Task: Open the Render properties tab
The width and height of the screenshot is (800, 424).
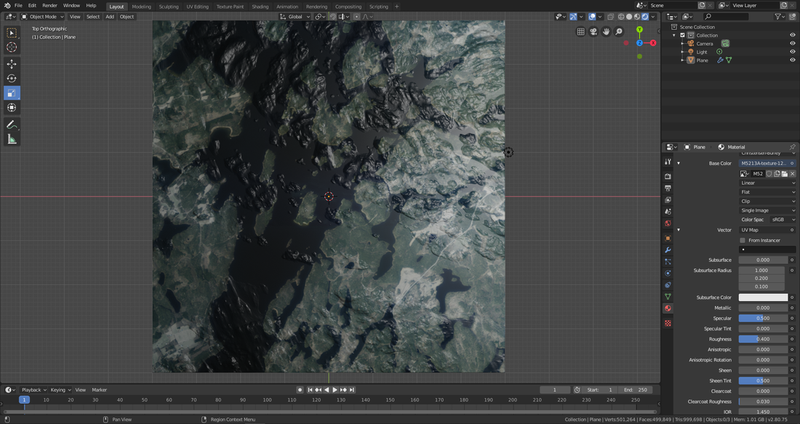Action: pyautogui.click(x=668, y=176)
